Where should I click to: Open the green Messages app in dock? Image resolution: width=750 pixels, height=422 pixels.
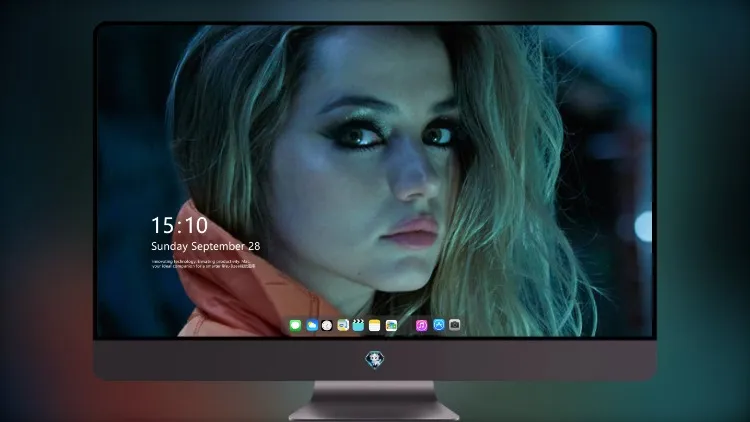pyautogui.click(x=295, y=326)
